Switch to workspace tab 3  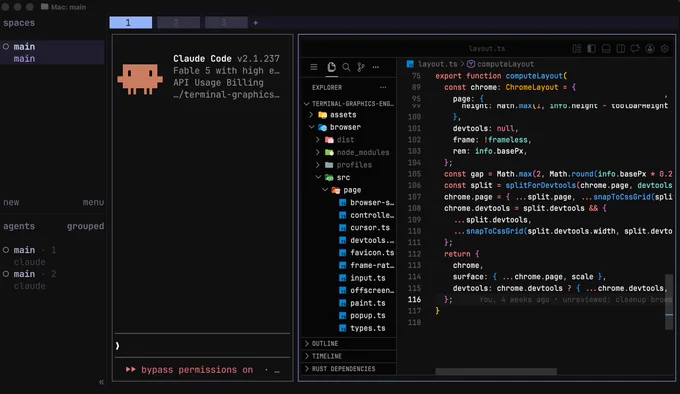pos(226,23)
